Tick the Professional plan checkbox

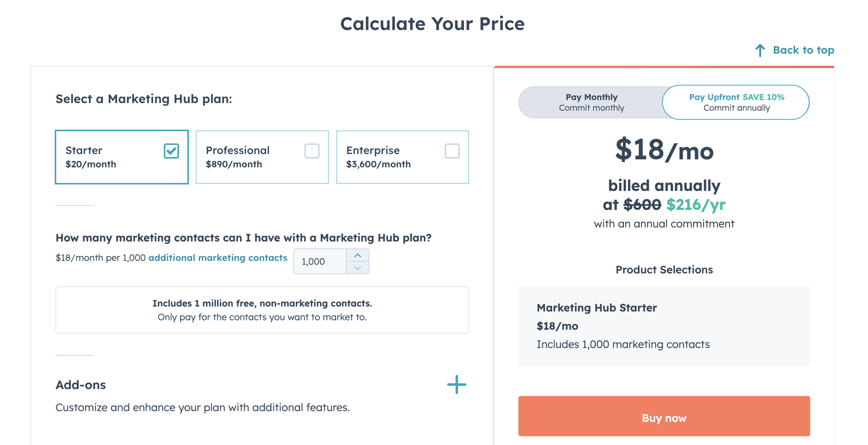coord(312,151)
